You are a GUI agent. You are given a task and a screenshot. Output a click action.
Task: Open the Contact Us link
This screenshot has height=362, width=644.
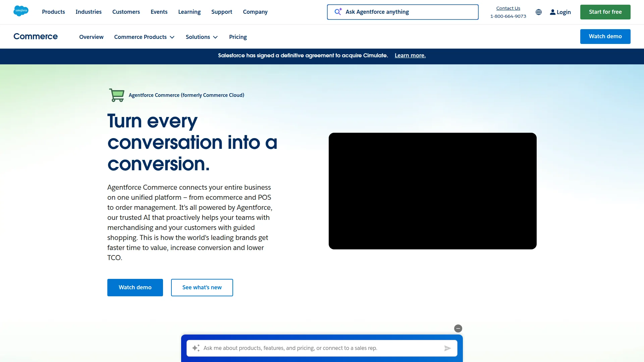(x=508, y=8)
